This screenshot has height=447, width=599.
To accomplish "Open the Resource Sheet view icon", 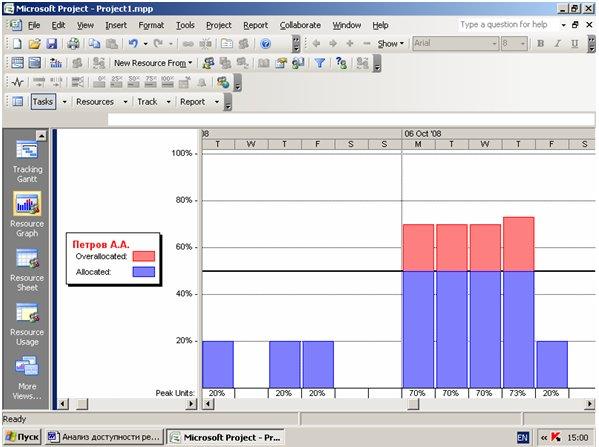I will click(x=27, y=258).
